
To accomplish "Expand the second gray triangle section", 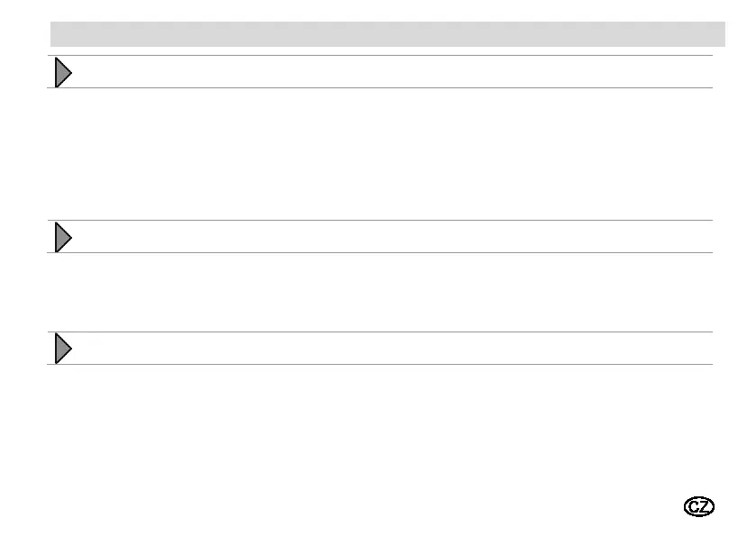I will [63, 237].
